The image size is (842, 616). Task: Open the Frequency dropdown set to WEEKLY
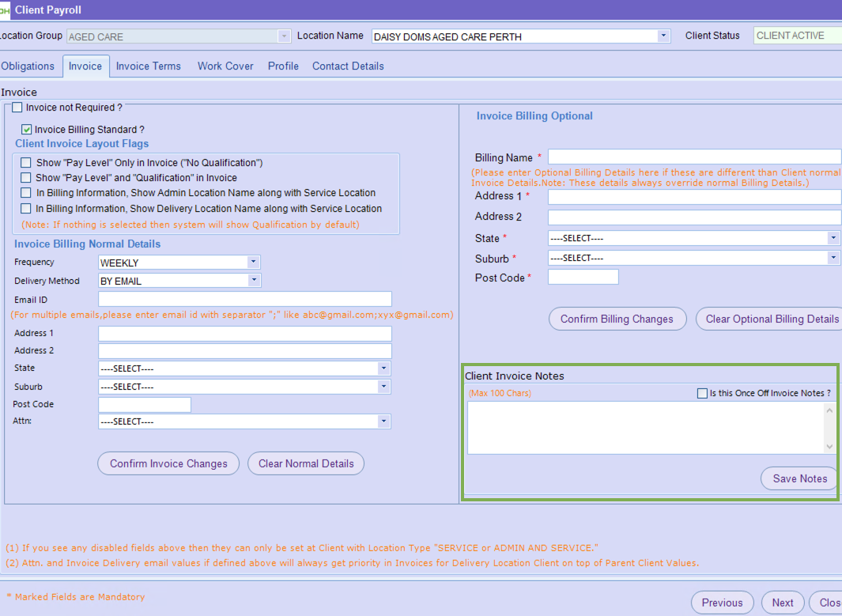[253, 263]
